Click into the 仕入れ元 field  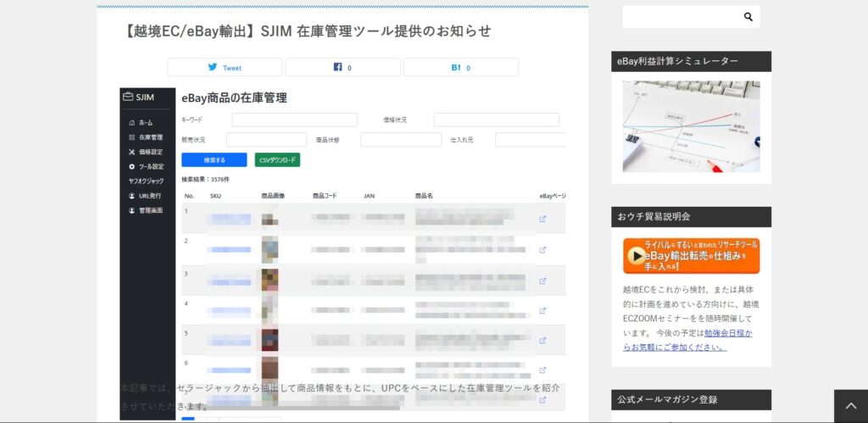[531, 140]
